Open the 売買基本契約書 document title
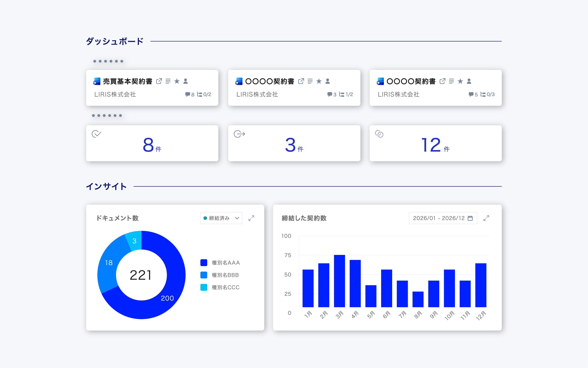The width and height of the screenshot is (588, 368). pos(128,81)
